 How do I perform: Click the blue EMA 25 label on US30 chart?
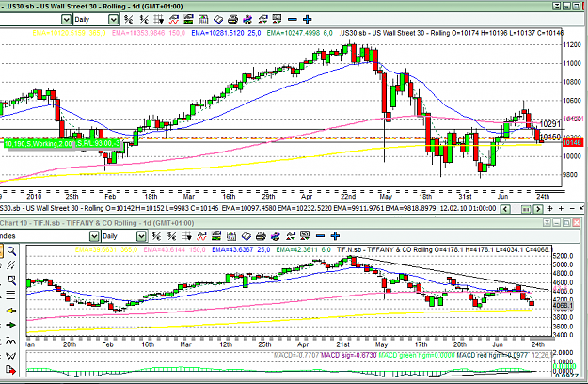tap(226, 33)
